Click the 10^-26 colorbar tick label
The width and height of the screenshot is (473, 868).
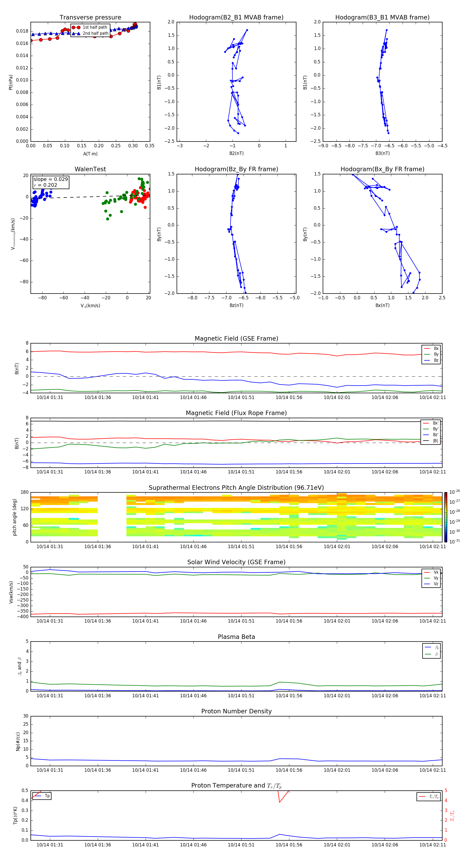[x=455, y=492]
